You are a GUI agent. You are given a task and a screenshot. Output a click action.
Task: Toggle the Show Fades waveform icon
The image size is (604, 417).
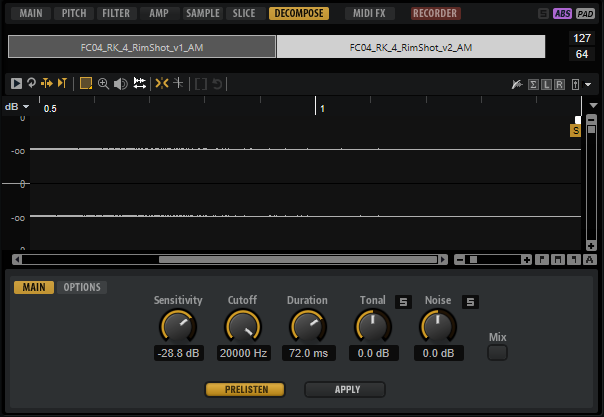(x=517, y=84)
